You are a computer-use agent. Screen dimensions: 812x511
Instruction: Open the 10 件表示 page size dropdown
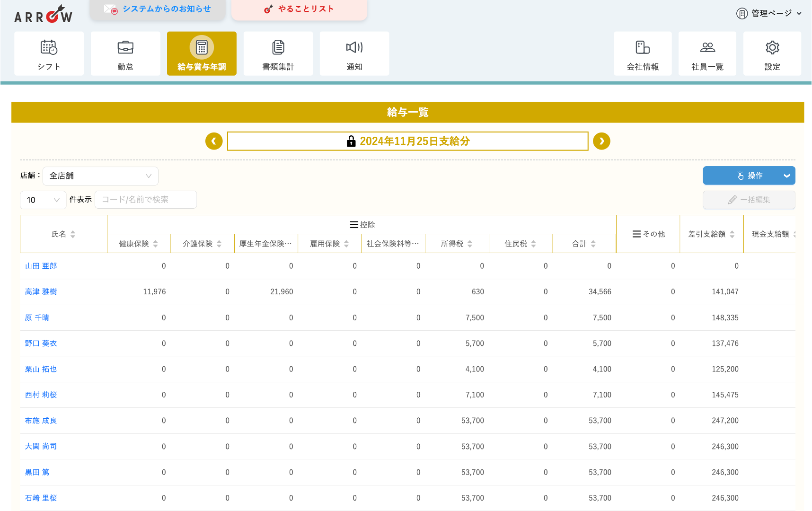(x=43, y=200)
